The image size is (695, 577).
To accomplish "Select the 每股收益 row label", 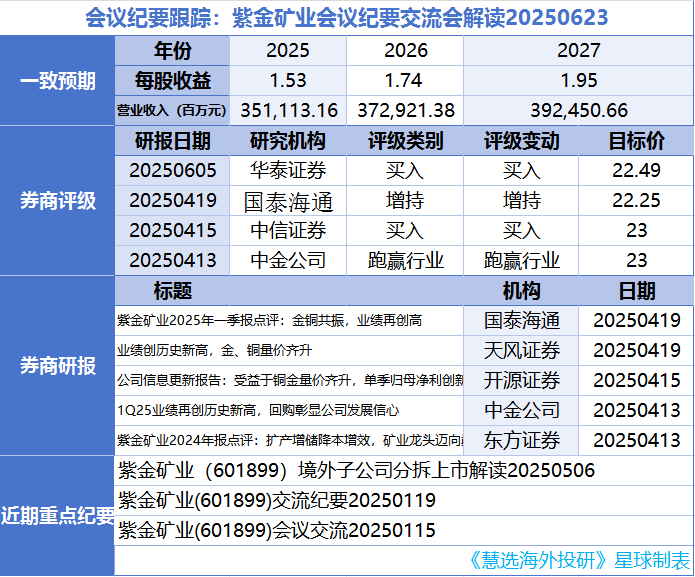I will point(172,81).
